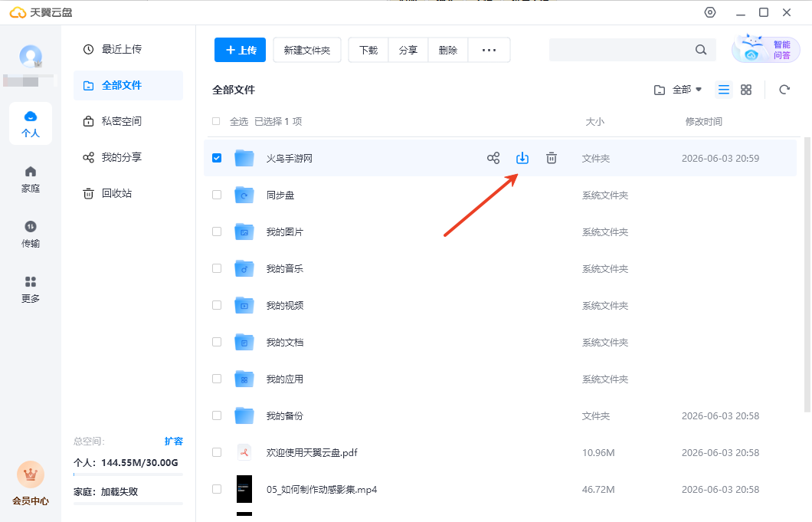Screen dimensions: 812x522
Task: Click the 分享 toolbar button
Action: [408, 50]
